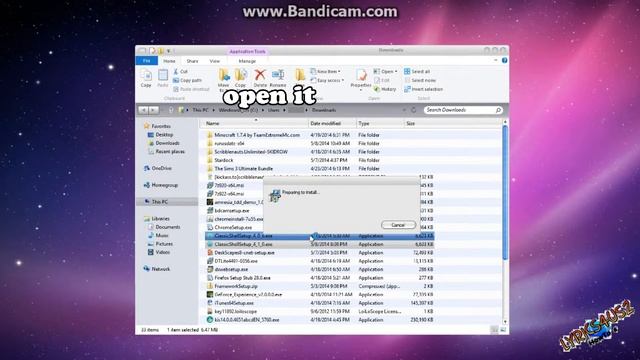Click the New folder icon
The height and width of the screenshot is (360, 640).
300,75
